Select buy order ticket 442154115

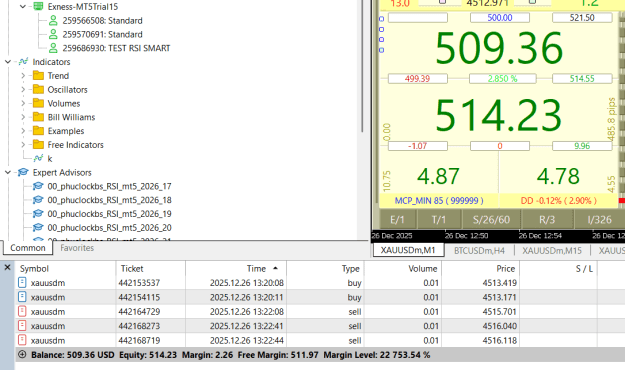[x=320, y=297]
